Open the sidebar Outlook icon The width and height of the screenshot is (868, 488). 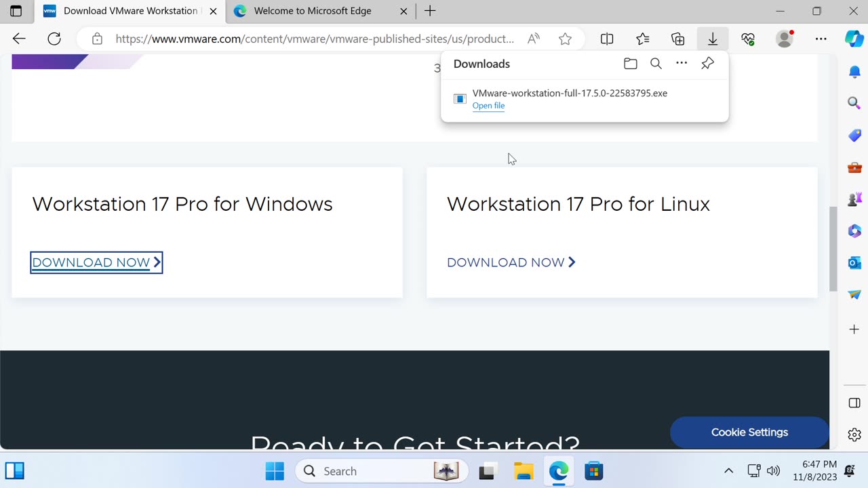(854, 262)
